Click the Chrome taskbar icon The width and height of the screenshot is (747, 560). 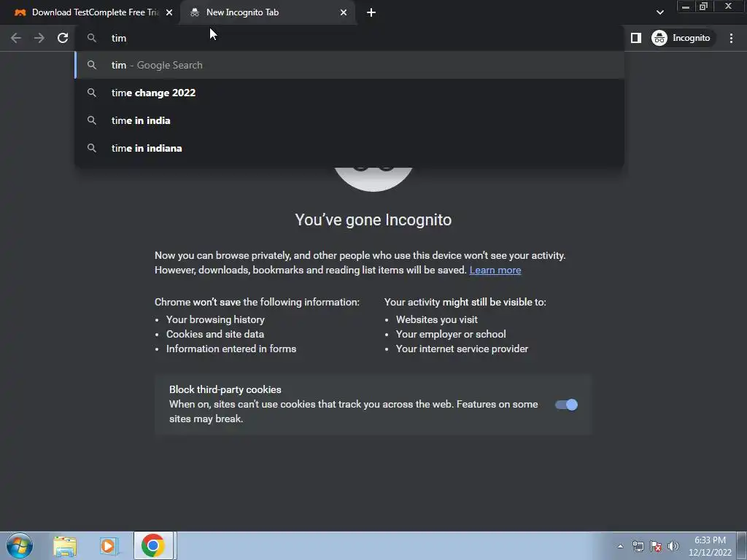(x=153, y=545)
